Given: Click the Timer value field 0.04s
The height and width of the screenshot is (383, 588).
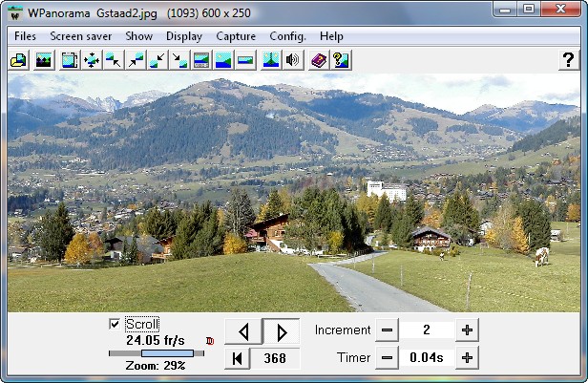Looking at the screenshot, I should tap(427, 358).
